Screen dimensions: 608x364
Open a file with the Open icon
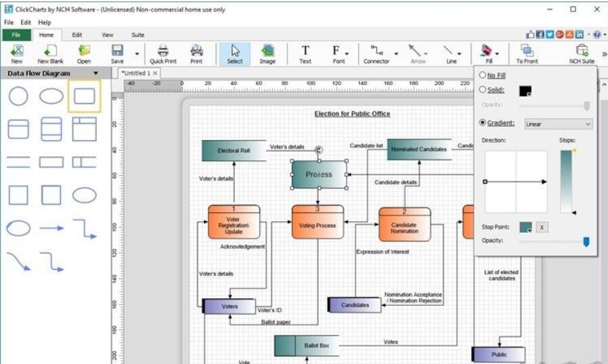[x=83, y=54]
